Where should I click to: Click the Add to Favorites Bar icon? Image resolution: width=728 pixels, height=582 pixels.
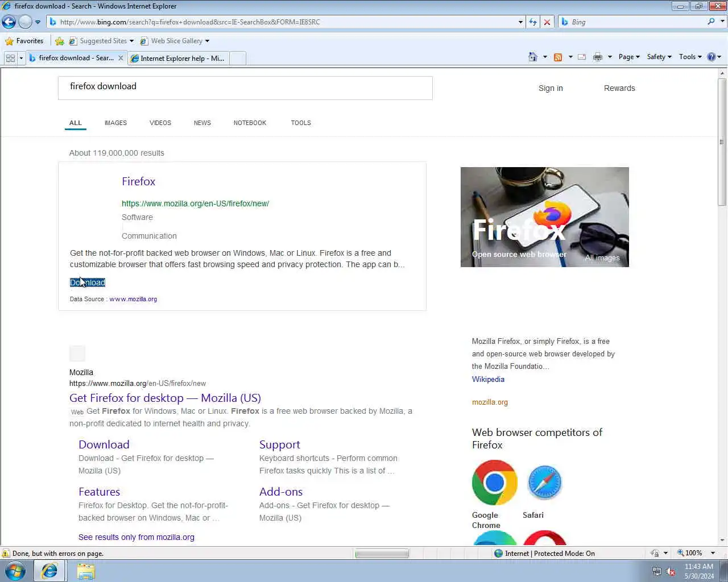(x=59, y=41)
